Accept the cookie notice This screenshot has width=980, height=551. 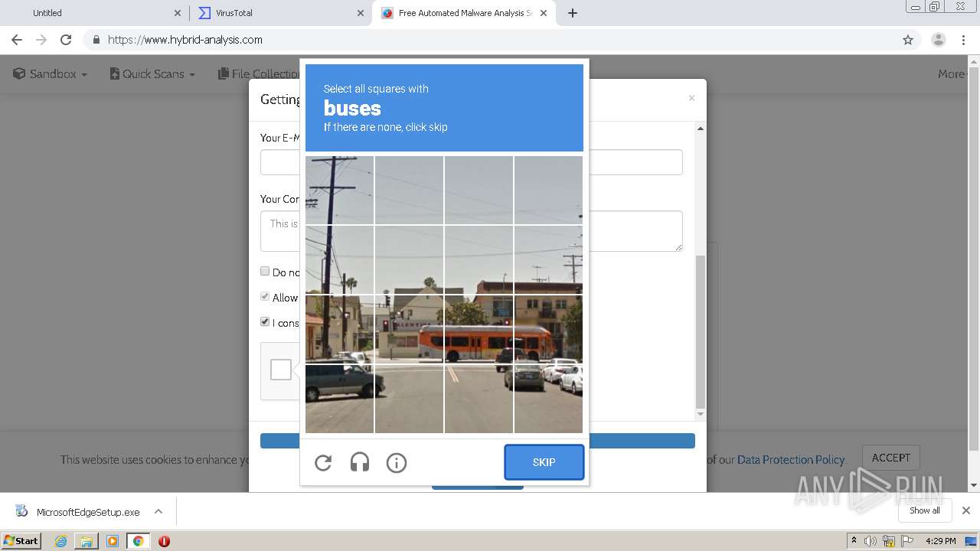pyautogui.click(x=891, y=458)
